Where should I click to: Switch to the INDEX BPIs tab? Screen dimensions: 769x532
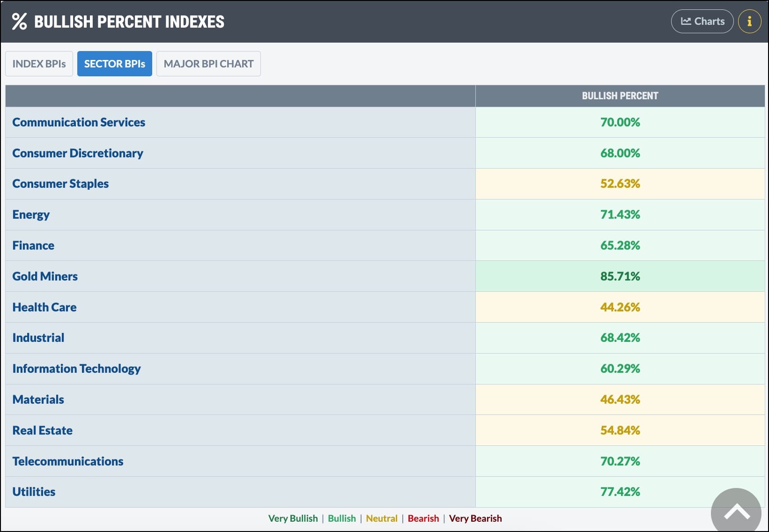[39, 64]
